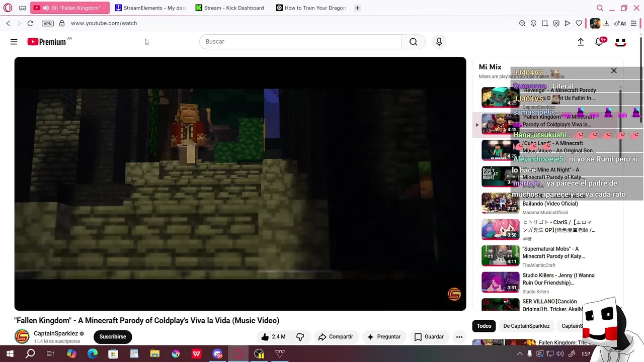
Task: Open Windows taskbar search
Action: [x=30, y=354]
